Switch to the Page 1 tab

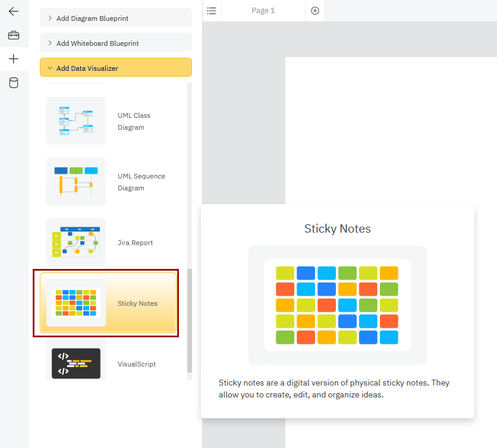pos(263,10)
